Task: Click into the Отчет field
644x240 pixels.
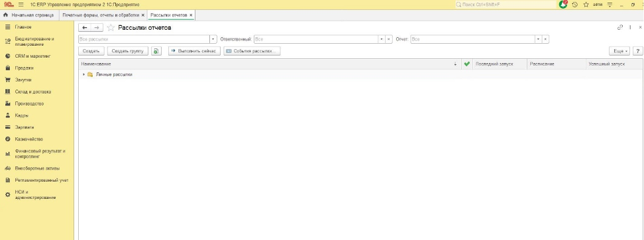Action: (x=472, y=39)
